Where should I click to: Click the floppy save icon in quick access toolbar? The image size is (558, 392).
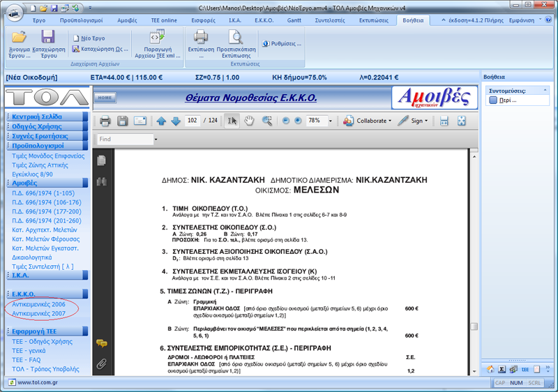pos(54,8)
